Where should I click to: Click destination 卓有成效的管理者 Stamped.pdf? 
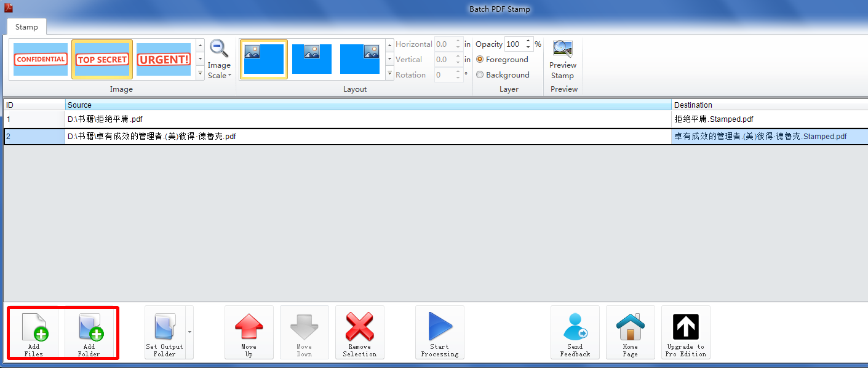tap(770, 137)
